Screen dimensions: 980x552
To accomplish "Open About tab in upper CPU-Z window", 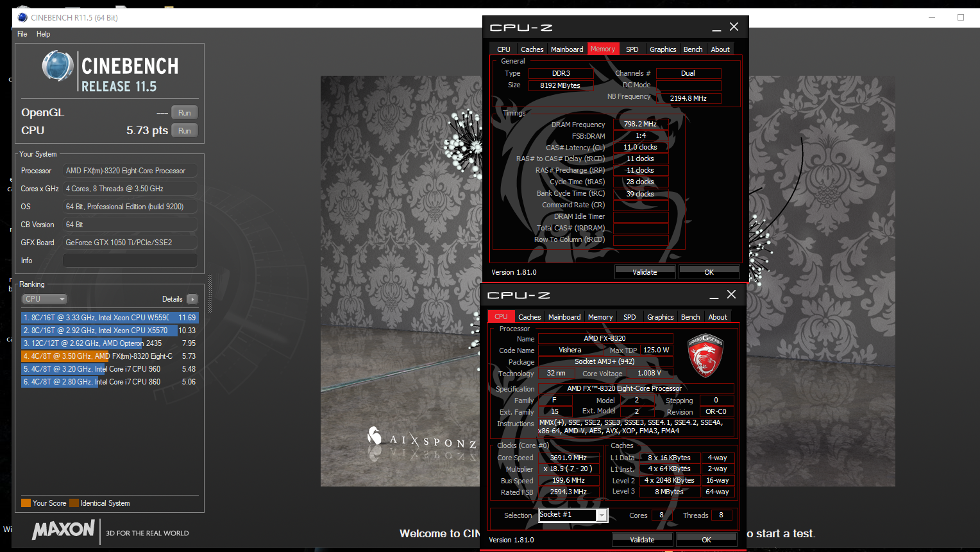I will point(720,49).
